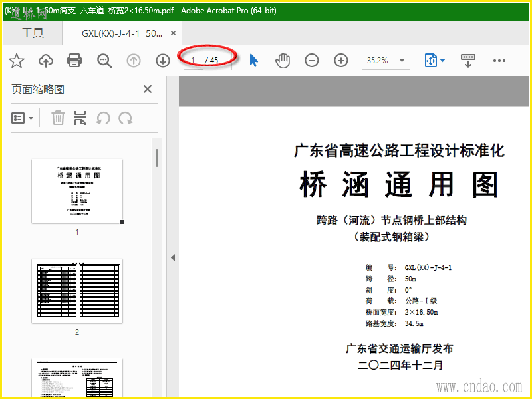Click the find text magnifier icon
Screen dimensions: 532x399
coord(104,61)
